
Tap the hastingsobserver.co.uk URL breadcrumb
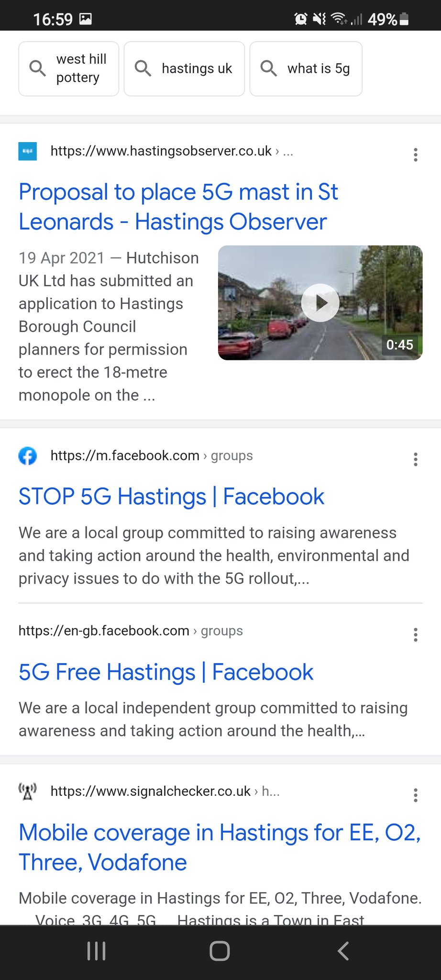click(161, 151)
